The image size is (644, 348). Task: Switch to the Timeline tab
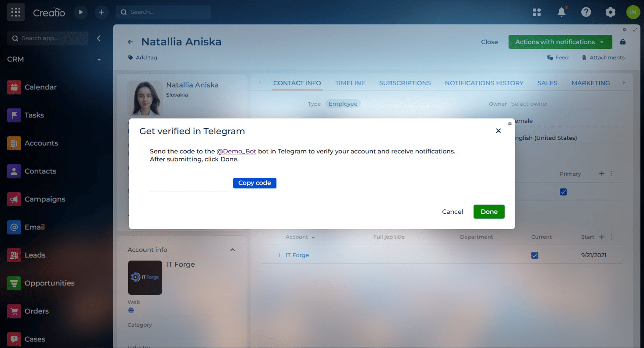coord(350,83)
